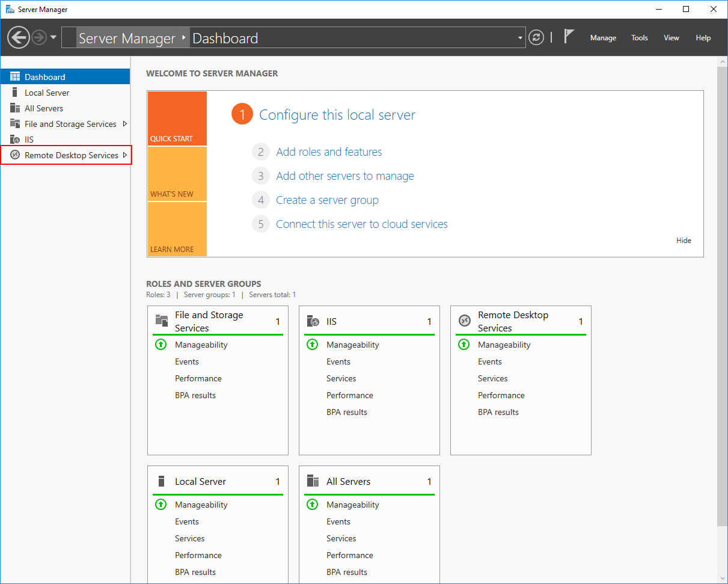Viewport: 728px width, 584px height.
Task: Click the File and Storage Services sidebar icon
Action: (x=15, y=124)
